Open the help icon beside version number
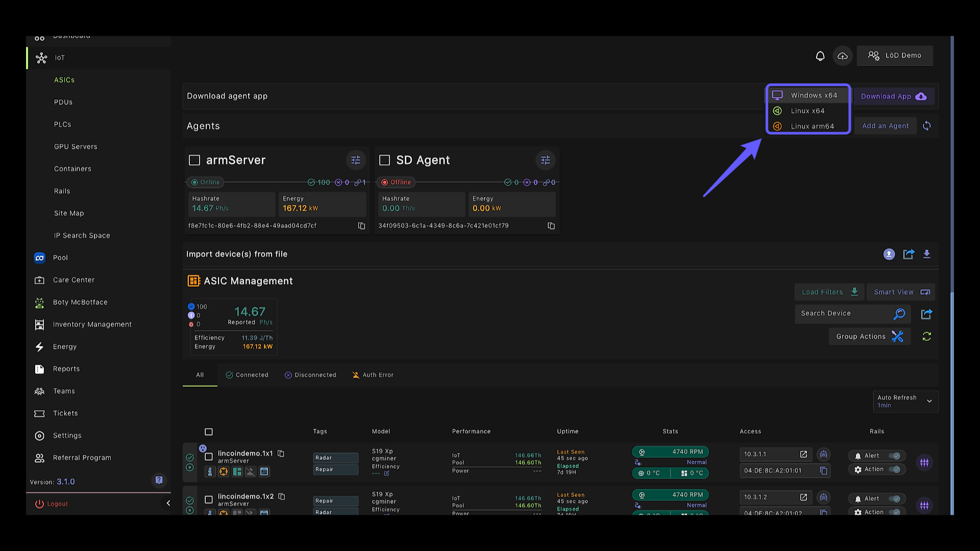 pos(159,480)
